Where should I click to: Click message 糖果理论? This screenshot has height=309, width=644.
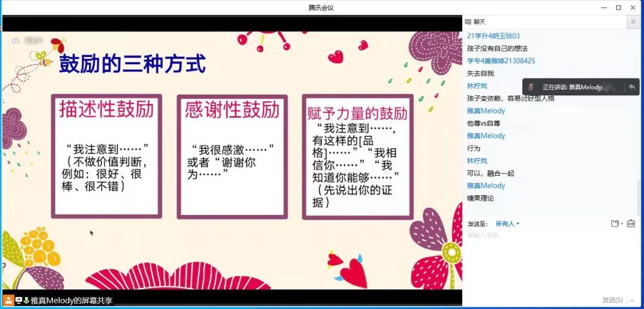pos(481,198)
